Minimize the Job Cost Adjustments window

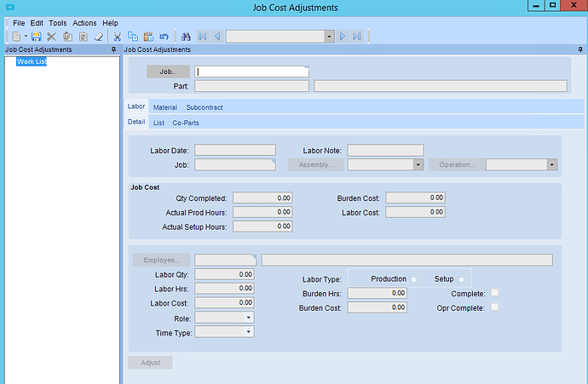click(536, 6)
